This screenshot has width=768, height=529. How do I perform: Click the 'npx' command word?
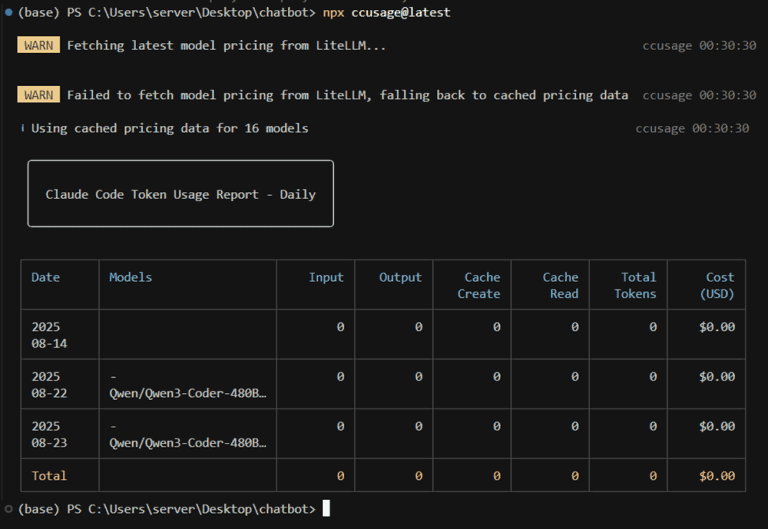[333, 13]
